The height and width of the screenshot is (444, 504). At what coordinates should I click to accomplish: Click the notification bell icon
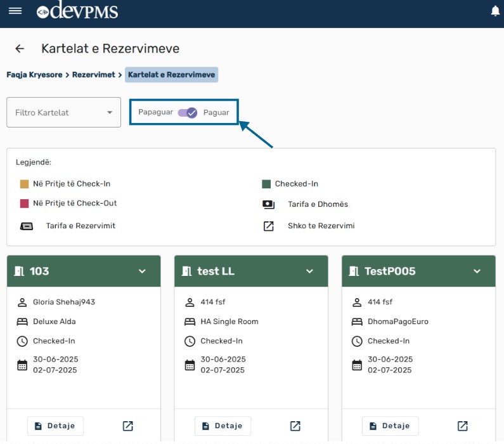click(x=495, y=11)
